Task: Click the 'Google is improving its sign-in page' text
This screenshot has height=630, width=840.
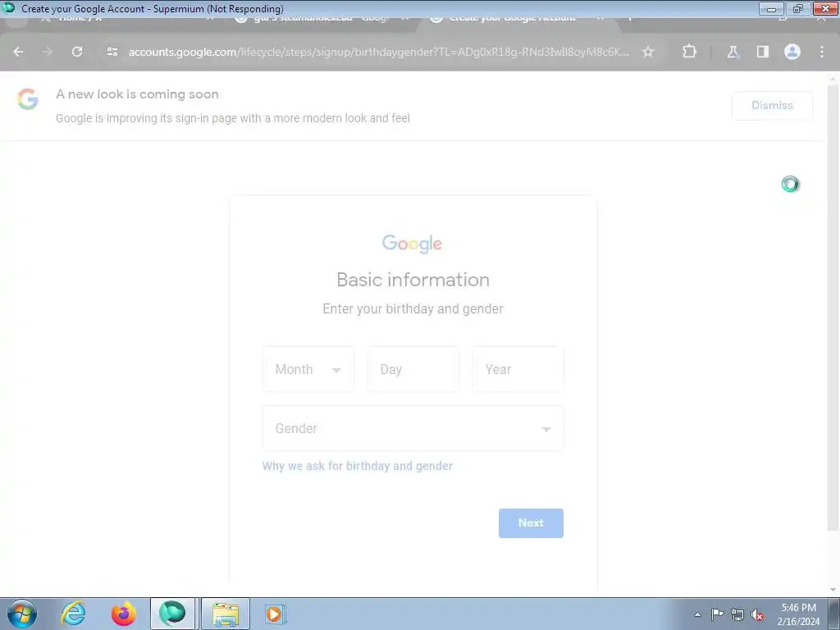Action: click(x=233, y=118)
